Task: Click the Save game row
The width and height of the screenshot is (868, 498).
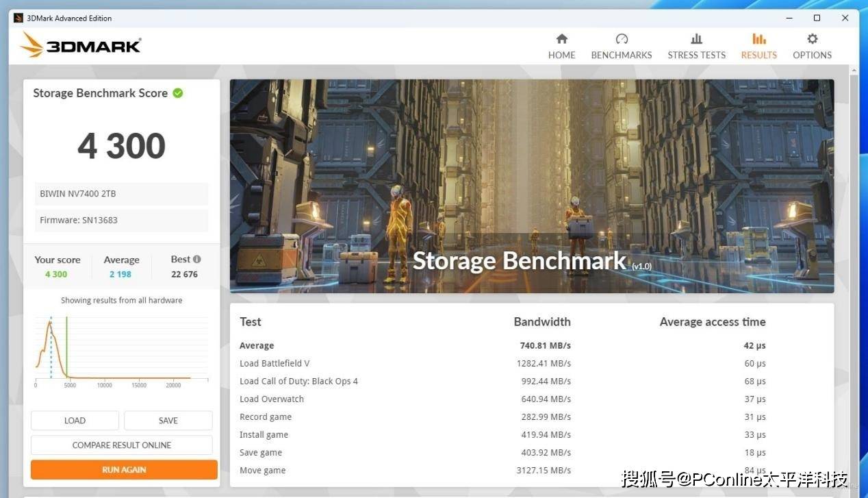Action: click(x=532, y=453)
